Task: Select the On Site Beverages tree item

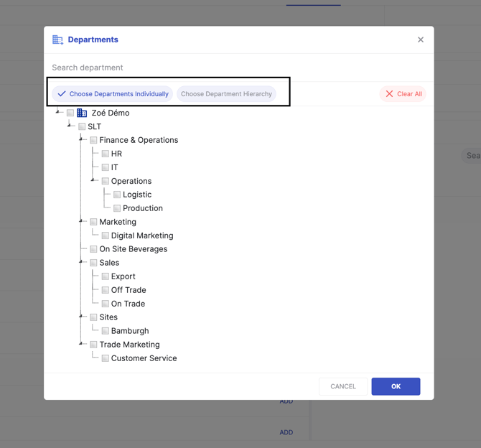Action: 133,249
